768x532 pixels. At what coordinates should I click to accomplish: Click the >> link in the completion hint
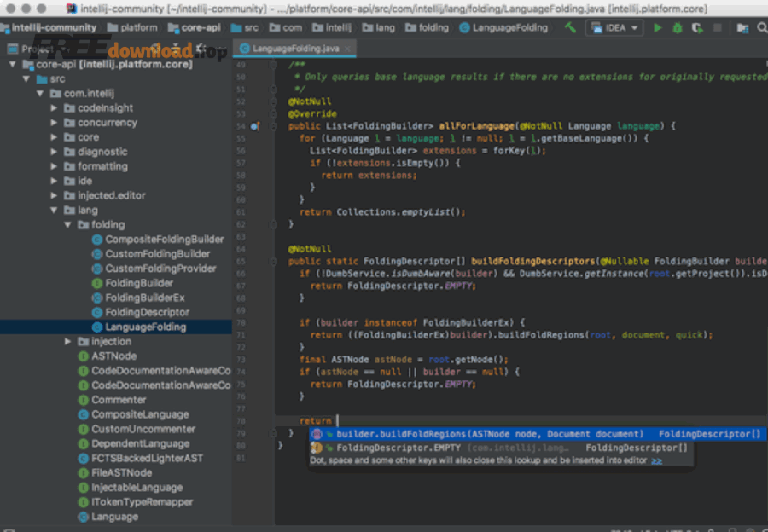[656, 460]
